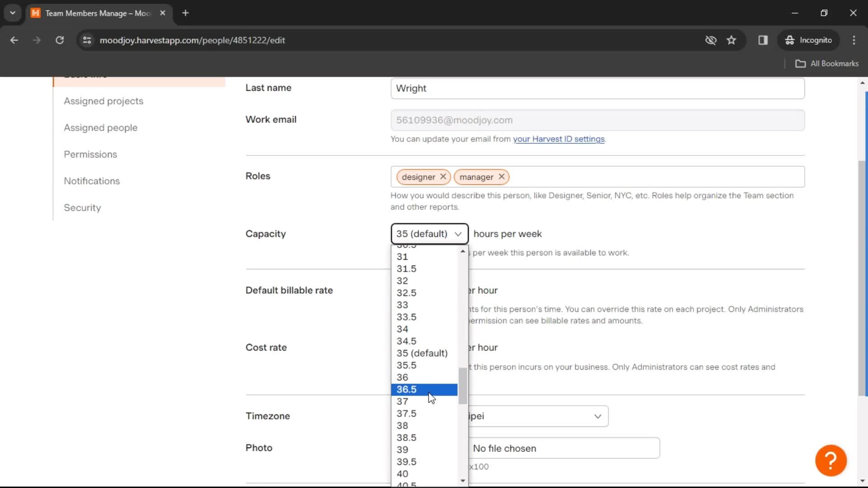Select 39 in capacity list

click(424, 450)
